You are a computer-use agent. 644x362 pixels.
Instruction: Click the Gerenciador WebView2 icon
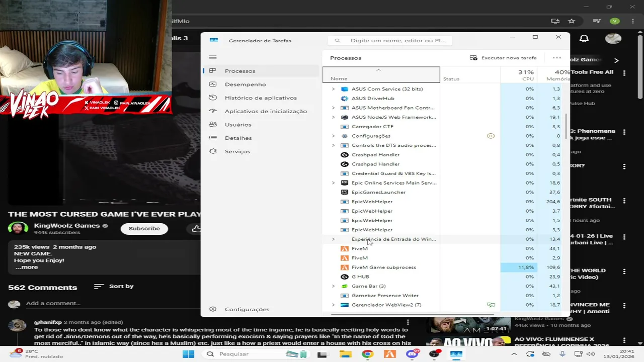click(x=345, y=305)
